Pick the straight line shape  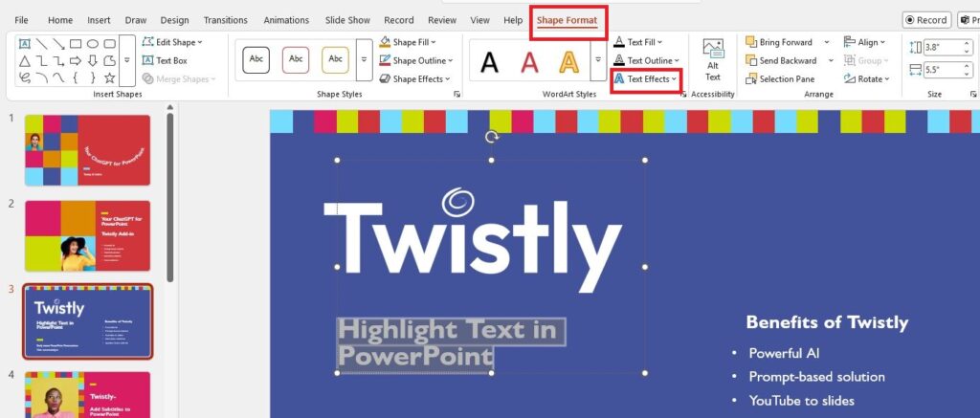(x=42, y=44)
